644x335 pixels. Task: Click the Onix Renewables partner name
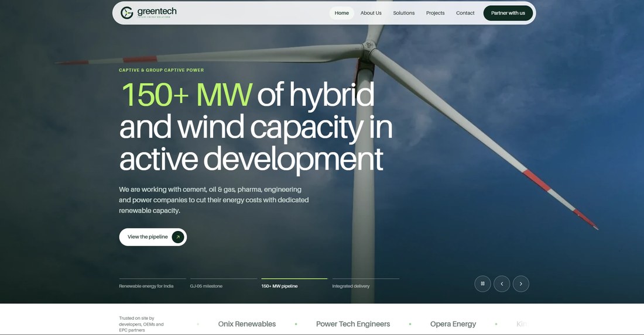(247, 324)
